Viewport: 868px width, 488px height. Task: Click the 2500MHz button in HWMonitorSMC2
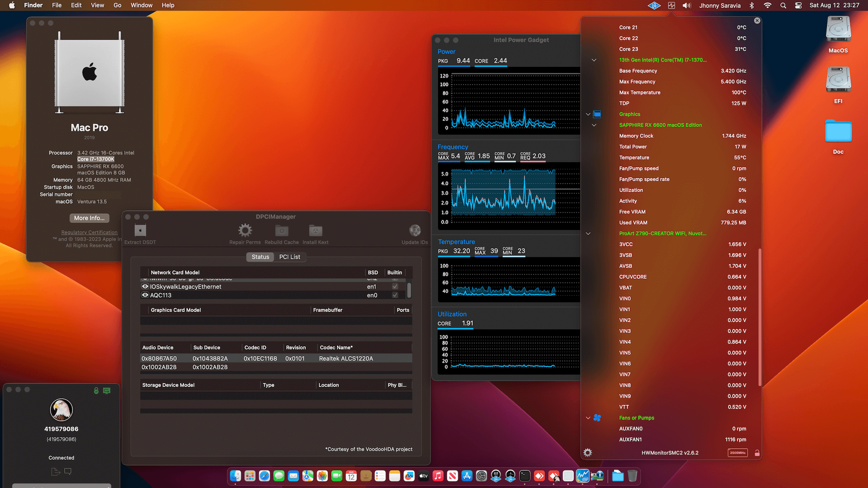pos(737,453)
